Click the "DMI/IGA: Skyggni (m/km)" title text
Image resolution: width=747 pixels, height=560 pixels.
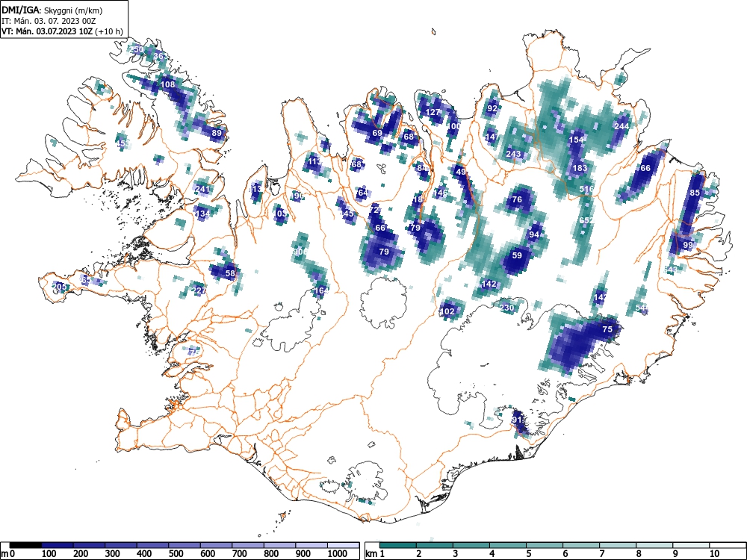point(52,10)
